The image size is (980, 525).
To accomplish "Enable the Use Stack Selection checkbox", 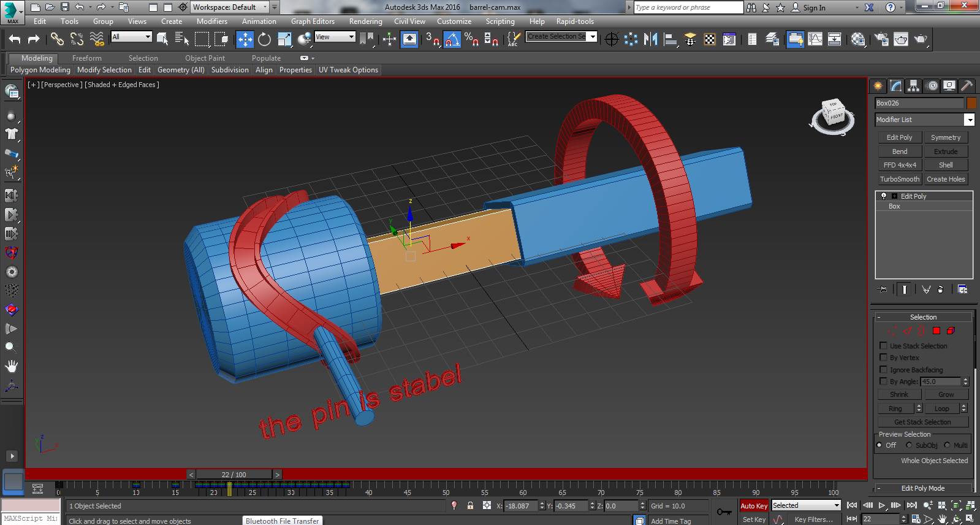I will (883, 346).
